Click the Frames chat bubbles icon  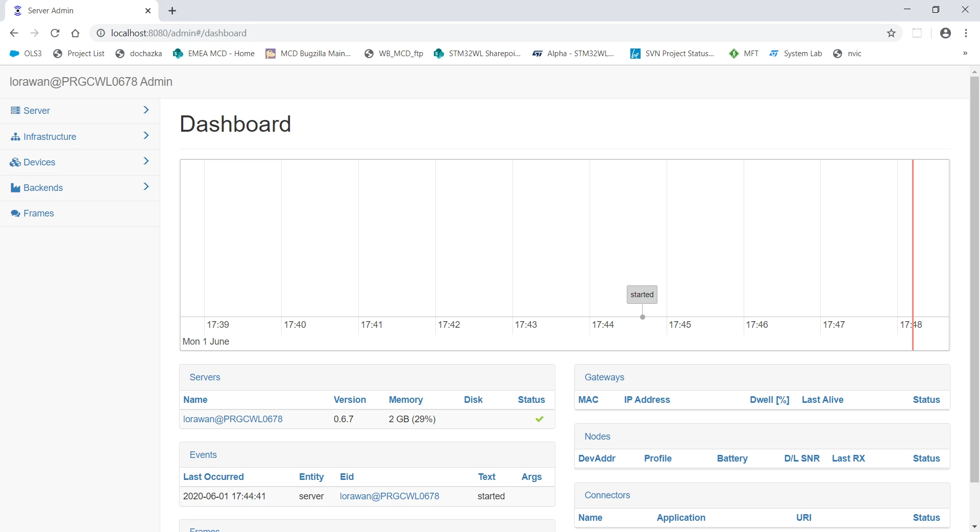(x=15, y=213)
